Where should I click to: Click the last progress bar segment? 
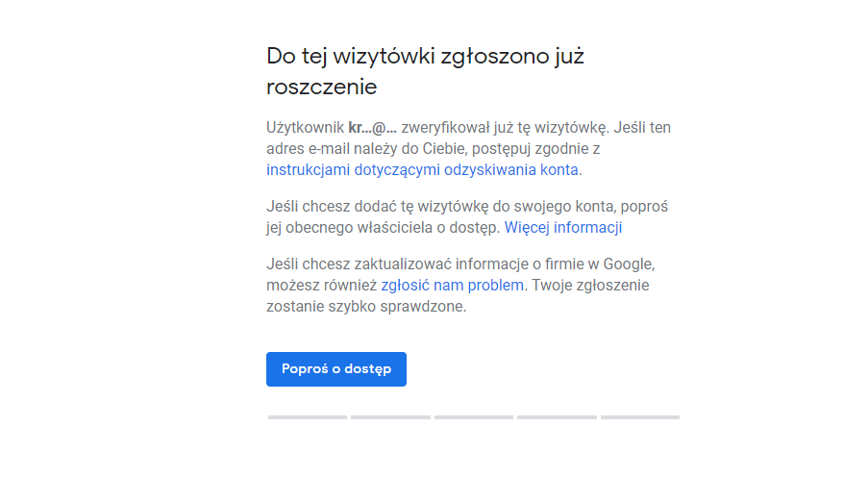[x=640, y=417]
